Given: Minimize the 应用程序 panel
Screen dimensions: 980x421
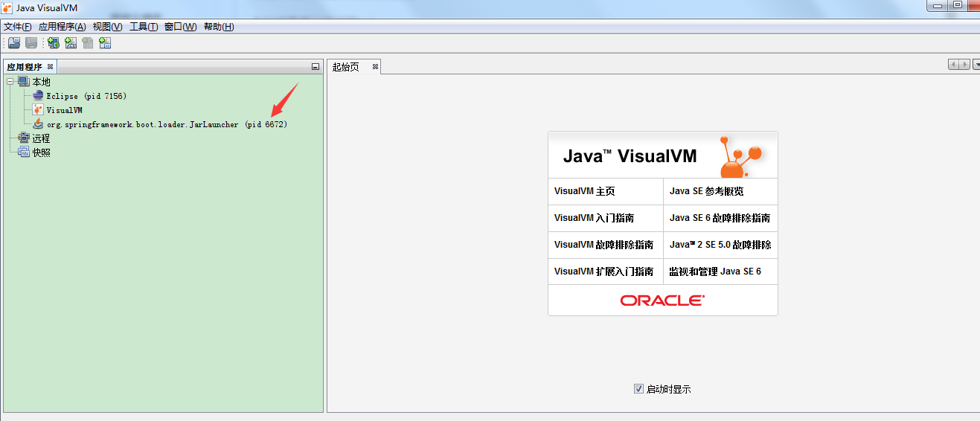Looking at the screenshot, I should click(316, 67).
